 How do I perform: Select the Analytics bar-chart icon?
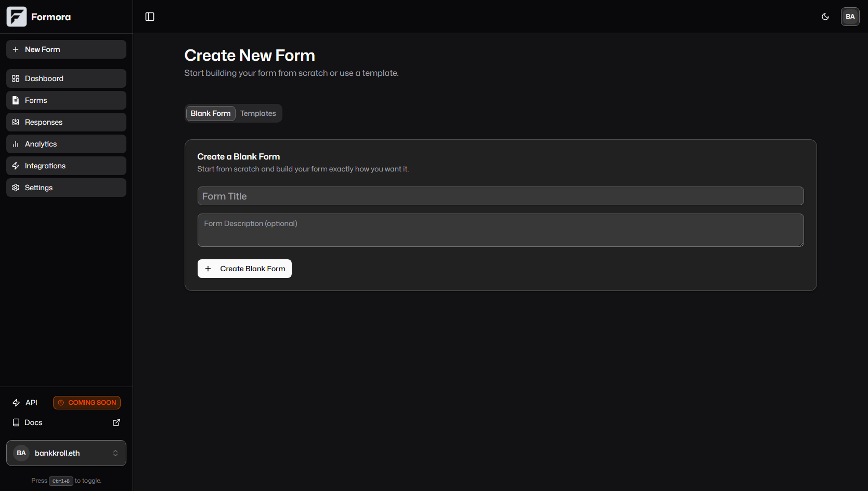[16, 143]
